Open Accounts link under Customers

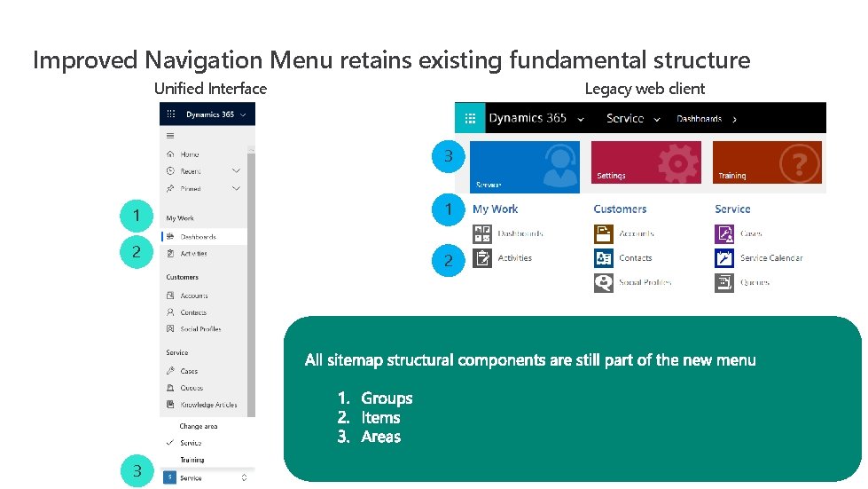tap(637, 233)
